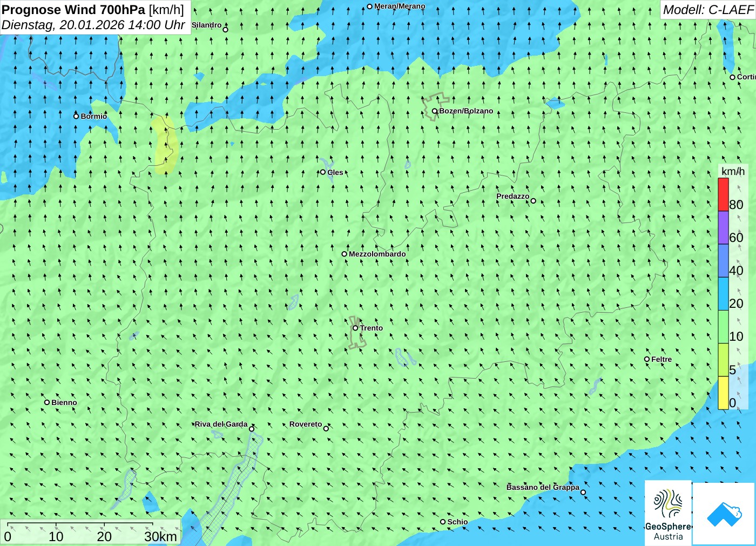Click the 'km/h' legend heading

tap(733, 171)
